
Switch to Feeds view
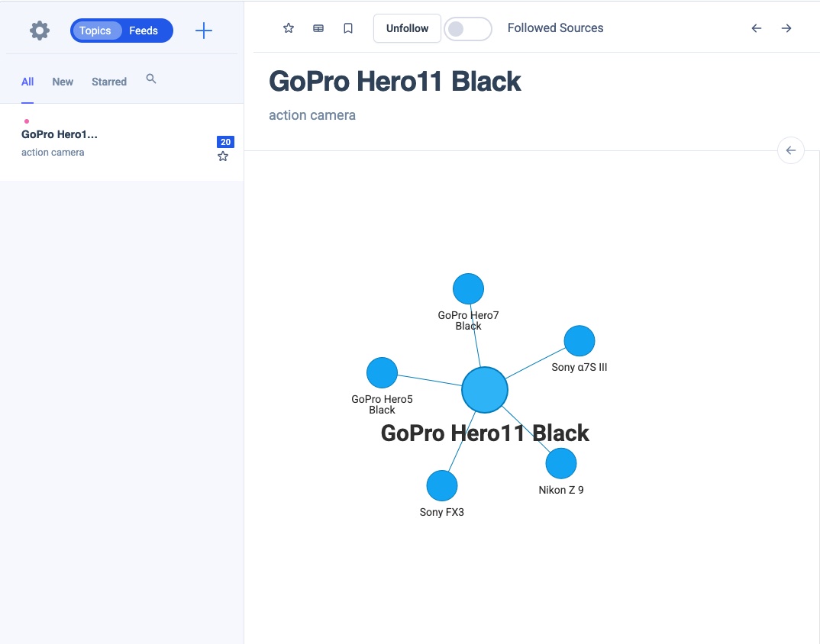coord(144,31)
